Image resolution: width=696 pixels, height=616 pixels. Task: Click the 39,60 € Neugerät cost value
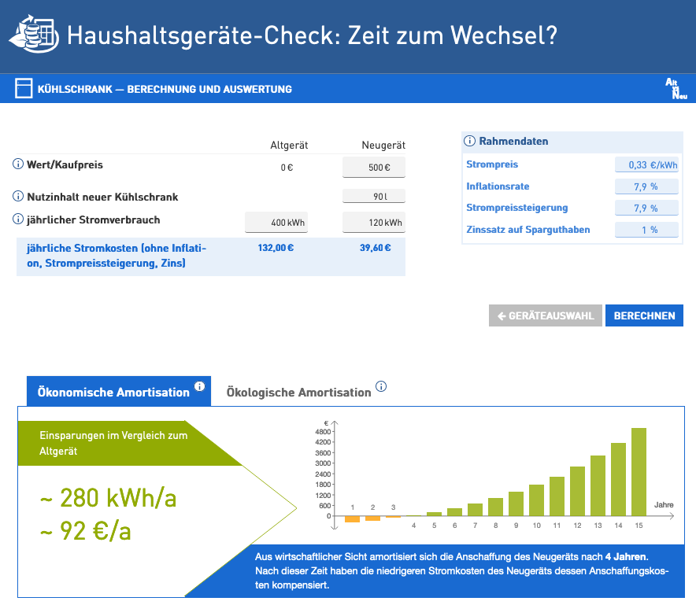(375, 248)
